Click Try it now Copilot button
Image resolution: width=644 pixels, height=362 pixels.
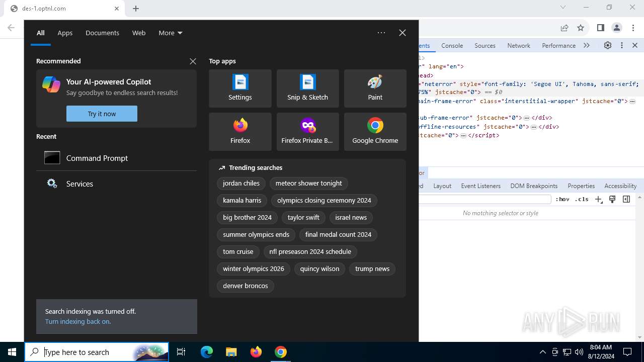[102, 114]
